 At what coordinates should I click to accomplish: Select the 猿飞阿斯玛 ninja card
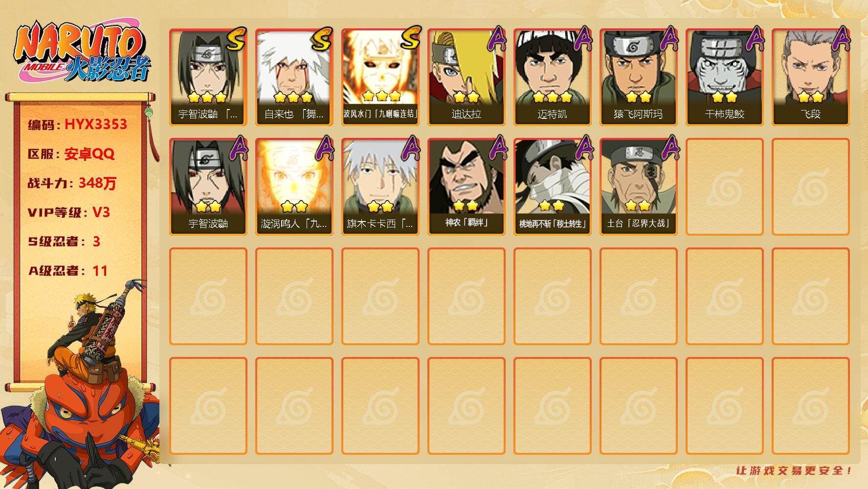638,77
